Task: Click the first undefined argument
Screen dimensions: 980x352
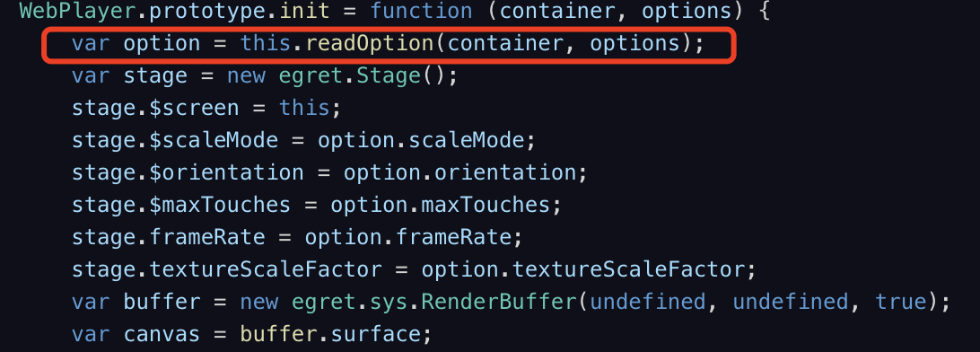Action: (x=648, y=302)
